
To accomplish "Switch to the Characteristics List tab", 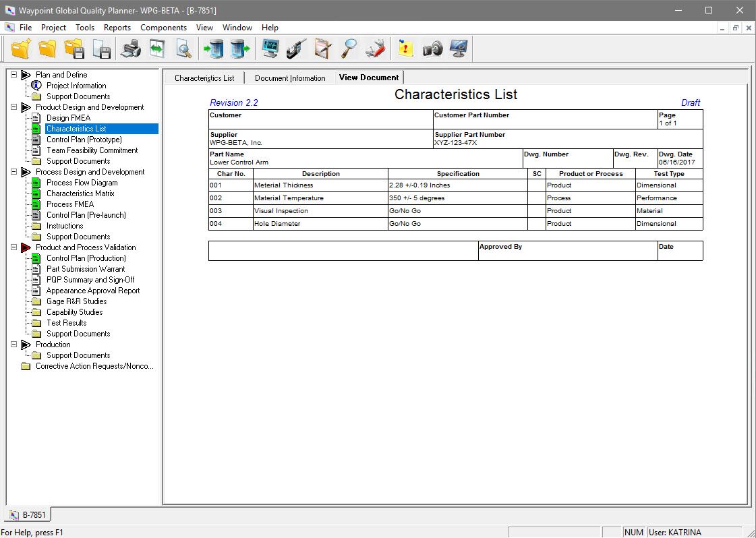I will (204, 78).
